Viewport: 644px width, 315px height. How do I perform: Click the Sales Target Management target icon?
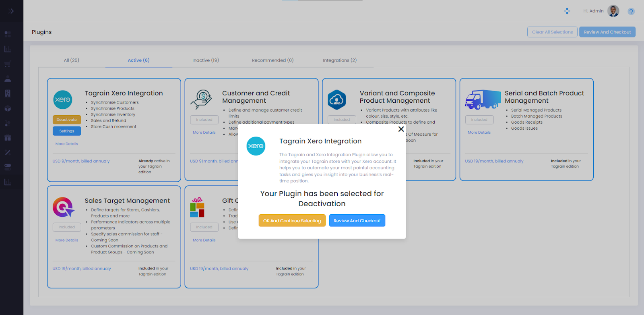(x=64, y=207)
